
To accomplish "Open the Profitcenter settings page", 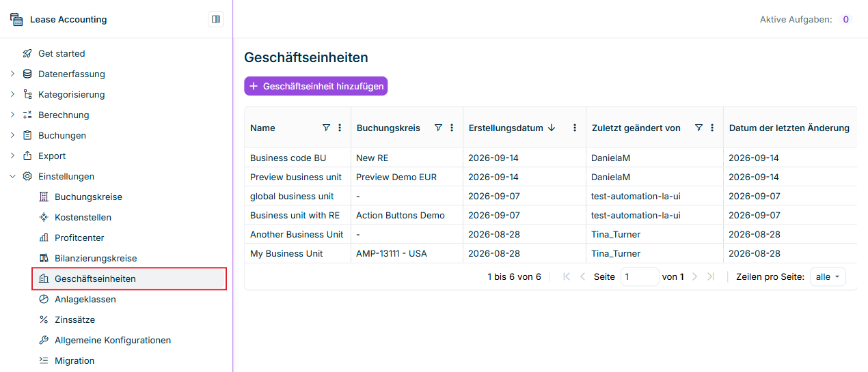I will click(x=79, y=238).
